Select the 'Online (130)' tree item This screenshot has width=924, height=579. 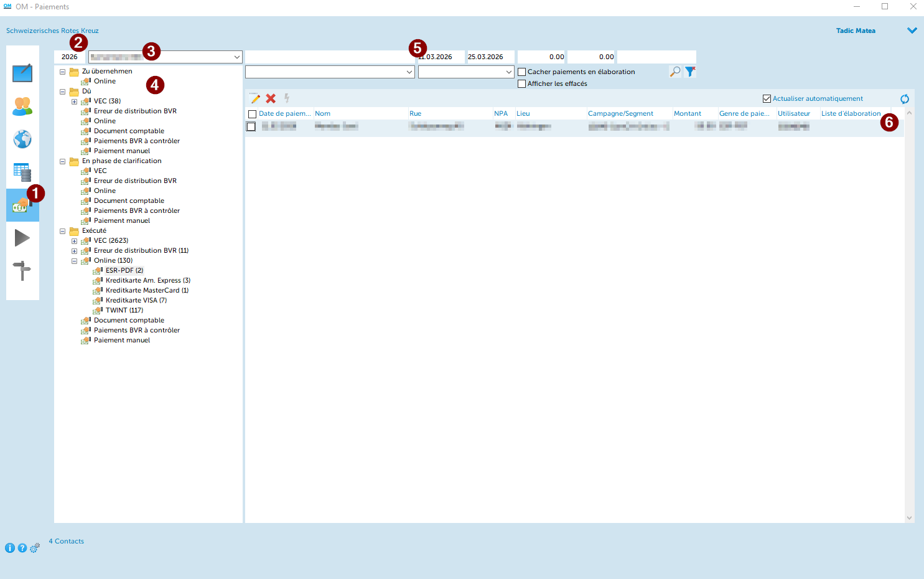[113, 260]
